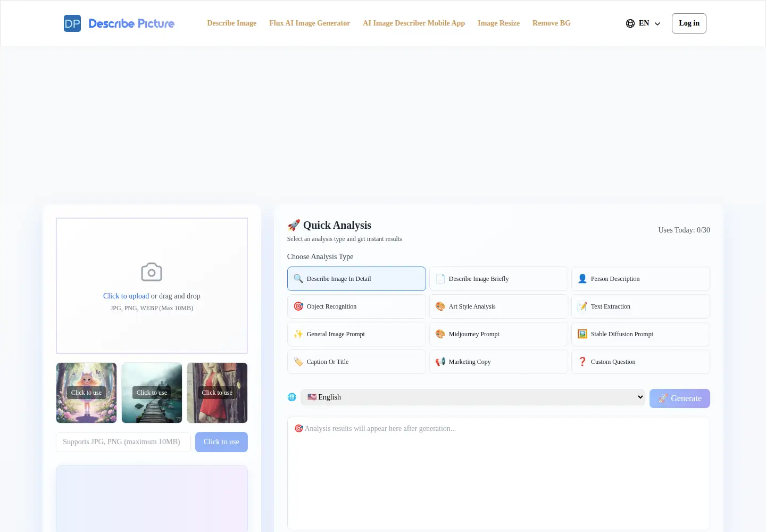This screenshot has width=766, height=532.
Task: Click the palette icon for Art Style Analysis
Action: [440, 306]
